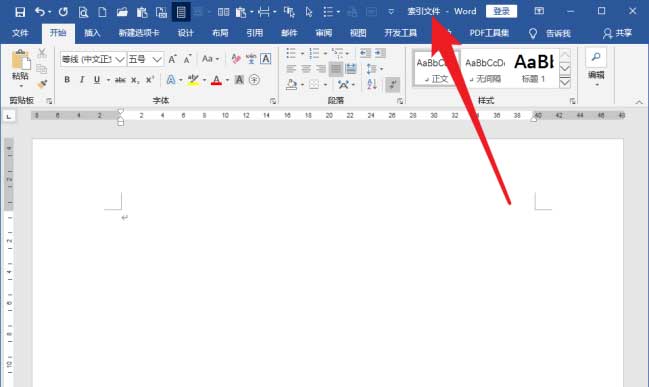Click the Increase Font Size icon

(173, 60)
